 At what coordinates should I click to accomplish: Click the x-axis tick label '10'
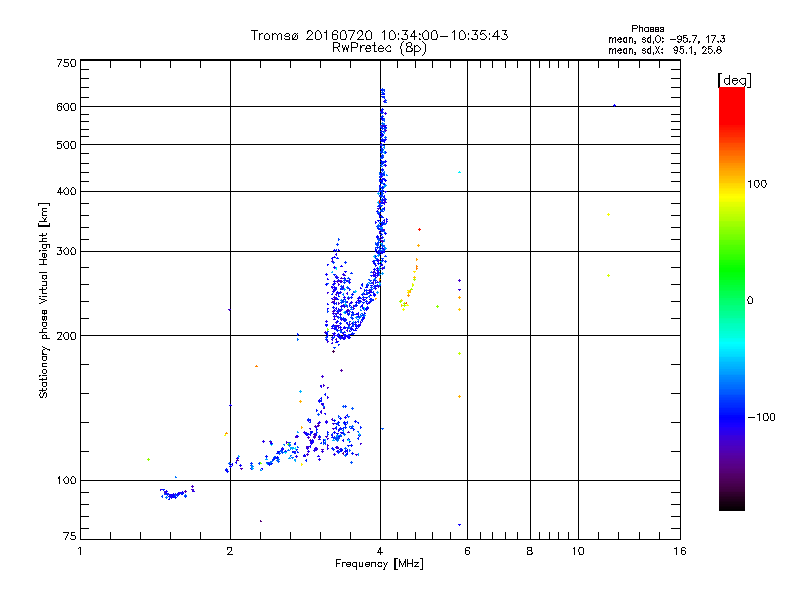578,551
